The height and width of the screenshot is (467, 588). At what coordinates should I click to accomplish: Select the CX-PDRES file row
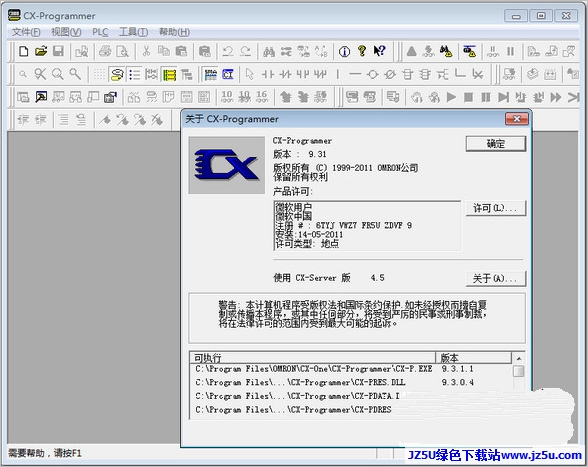click(293, 410)
